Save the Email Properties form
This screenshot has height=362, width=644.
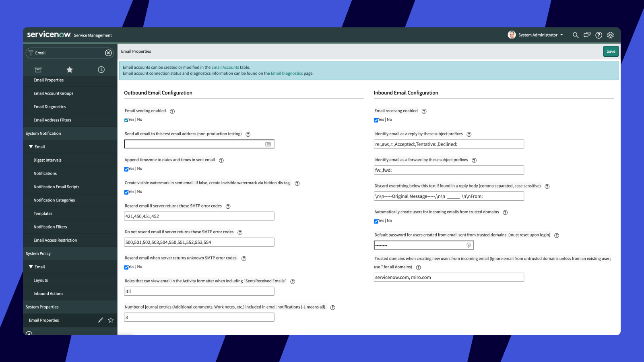click(611, 51)
